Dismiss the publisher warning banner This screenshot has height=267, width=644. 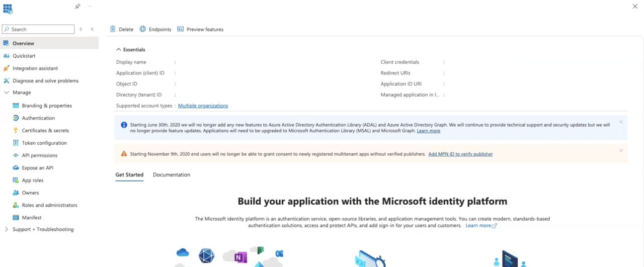pos(621,150)
